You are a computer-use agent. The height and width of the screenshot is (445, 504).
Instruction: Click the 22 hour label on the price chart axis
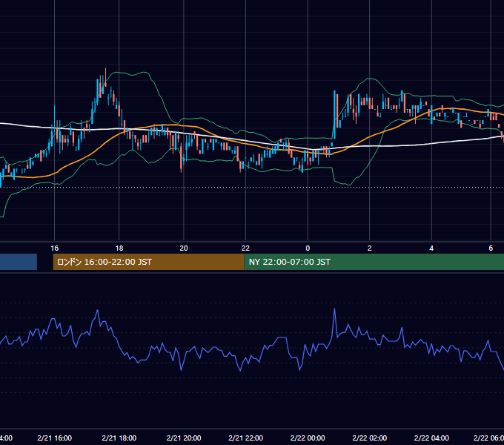tap(245, 248)
